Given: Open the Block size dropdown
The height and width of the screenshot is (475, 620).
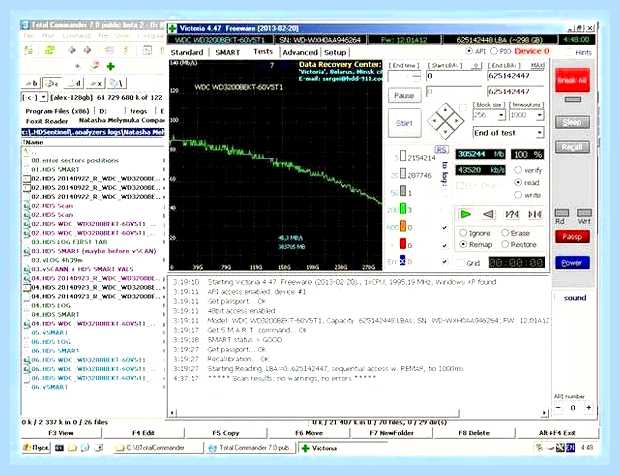Looking at the screenshot, I should click(x=501, y=115).
